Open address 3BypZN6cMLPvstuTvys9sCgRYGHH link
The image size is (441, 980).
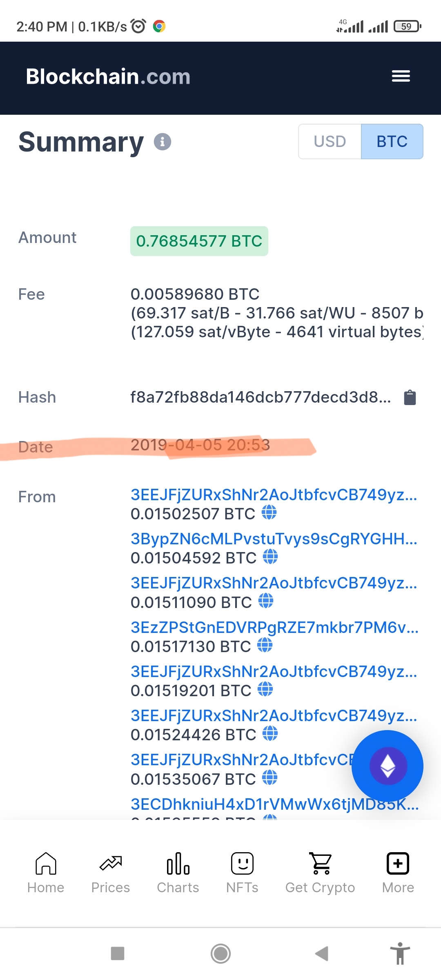pos(274,539)
